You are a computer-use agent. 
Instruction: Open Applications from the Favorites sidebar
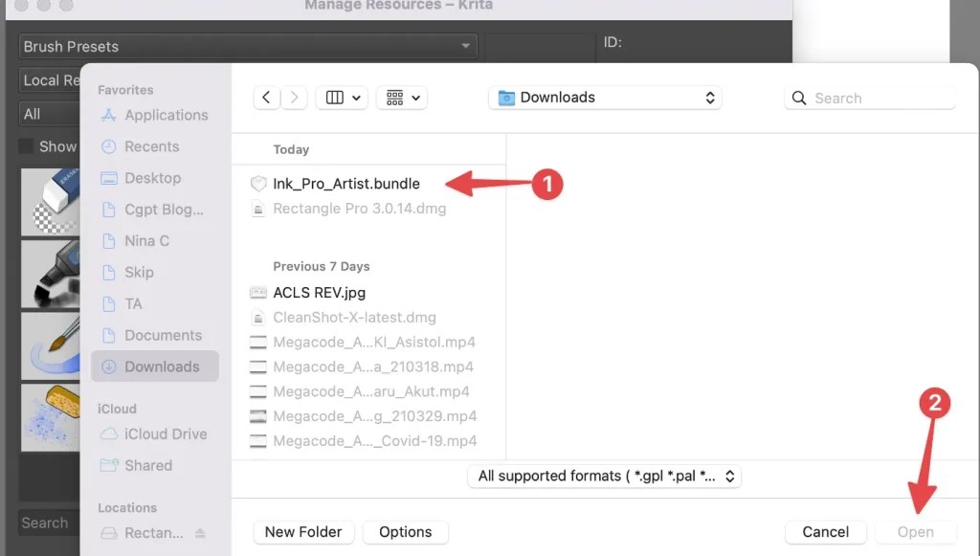pyautogui.click(x=163, y=115)
